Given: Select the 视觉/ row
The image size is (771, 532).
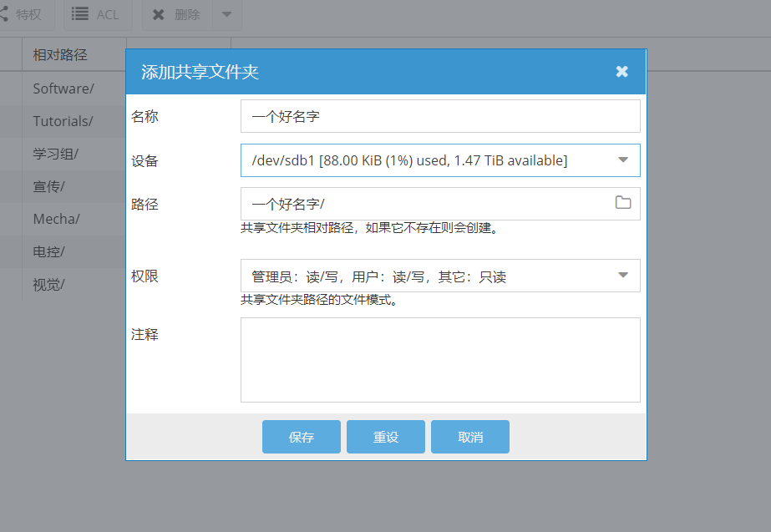Looking at the screenshot, I should [48, 284].
